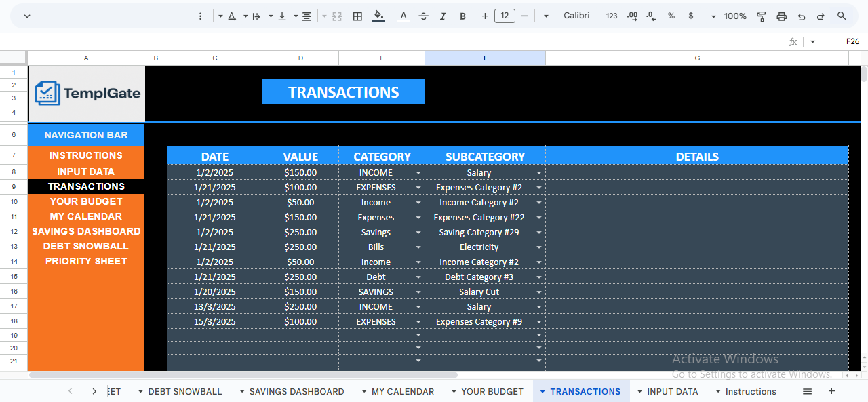Viewport: 868px width, 402px height.
Task: Click the text rotation icon
Action: pyautogui.click(x=232, y=16)
